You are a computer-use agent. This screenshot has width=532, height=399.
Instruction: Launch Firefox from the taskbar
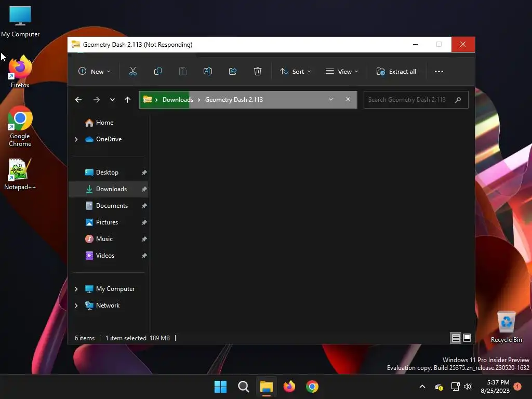tap(289, 387)
